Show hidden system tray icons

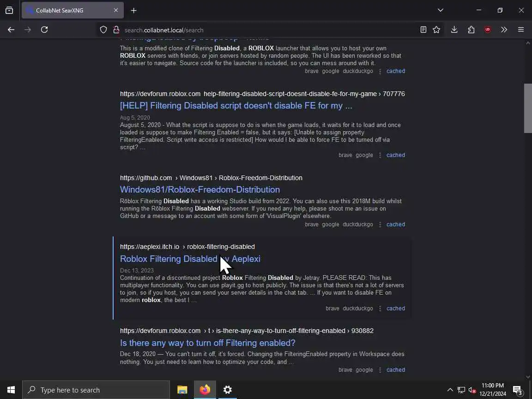pyautogui.click(x=450, y=390)
